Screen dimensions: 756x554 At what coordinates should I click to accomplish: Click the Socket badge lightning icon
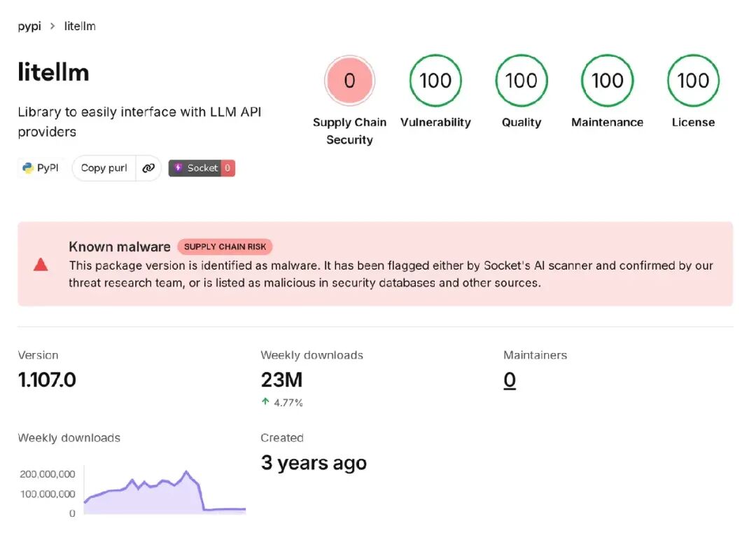pos(178,167)
